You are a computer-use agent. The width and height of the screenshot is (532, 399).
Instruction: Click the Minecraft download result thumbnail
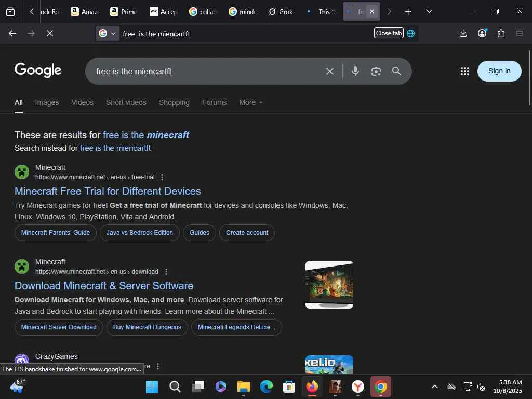(x=329, y=285)
